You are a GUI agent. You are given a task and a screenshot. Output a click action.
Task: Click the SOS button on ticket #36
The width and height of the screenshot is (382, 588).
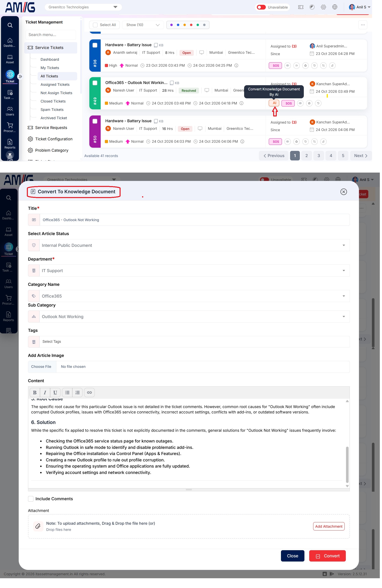(x=275, y=65)
